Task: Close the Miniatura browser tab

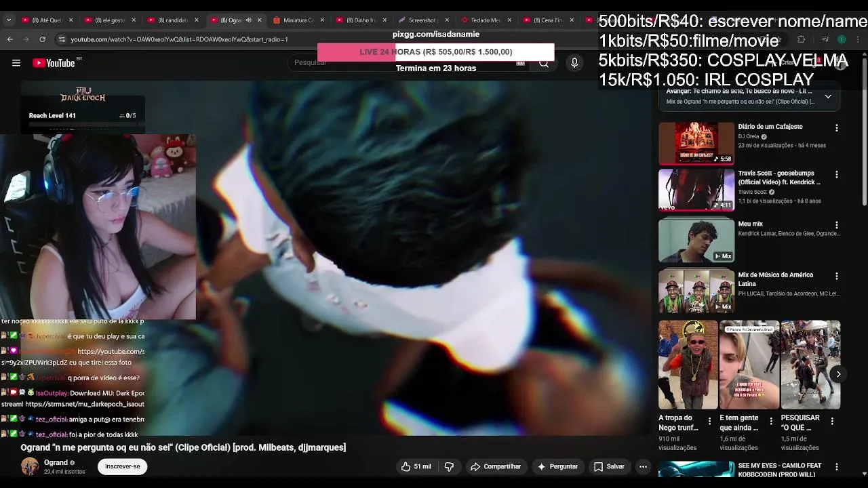Action: [321, 20]
